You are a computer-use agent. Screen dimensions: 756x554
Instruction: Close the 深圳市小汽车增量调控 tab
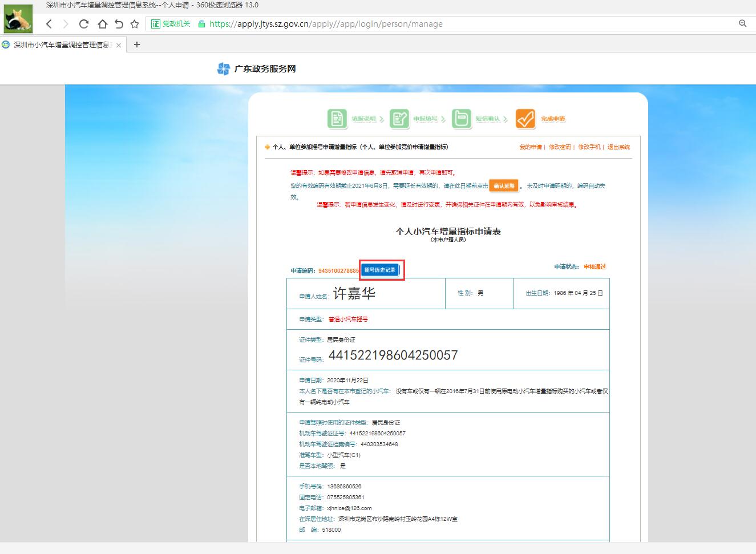coord(119,45)
